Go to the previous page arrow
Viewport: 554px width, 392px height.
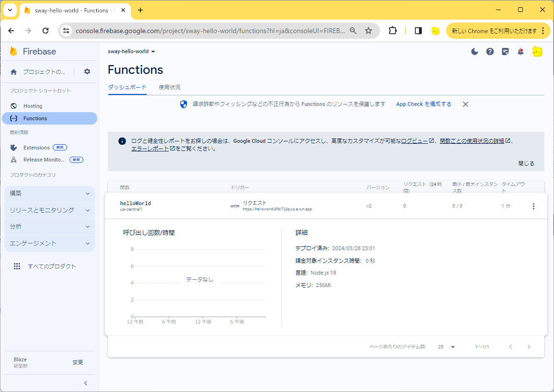point(510,347)
